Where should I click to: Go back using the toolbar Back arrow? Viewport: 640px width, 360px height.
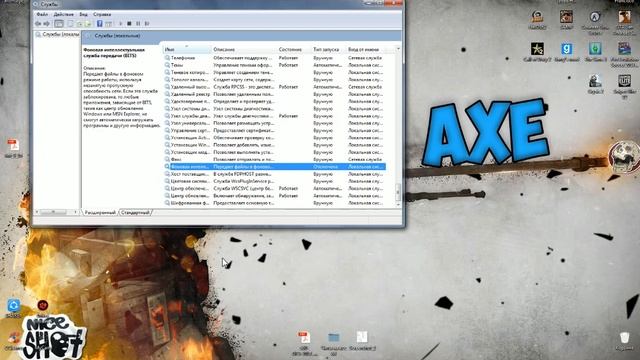38,24
